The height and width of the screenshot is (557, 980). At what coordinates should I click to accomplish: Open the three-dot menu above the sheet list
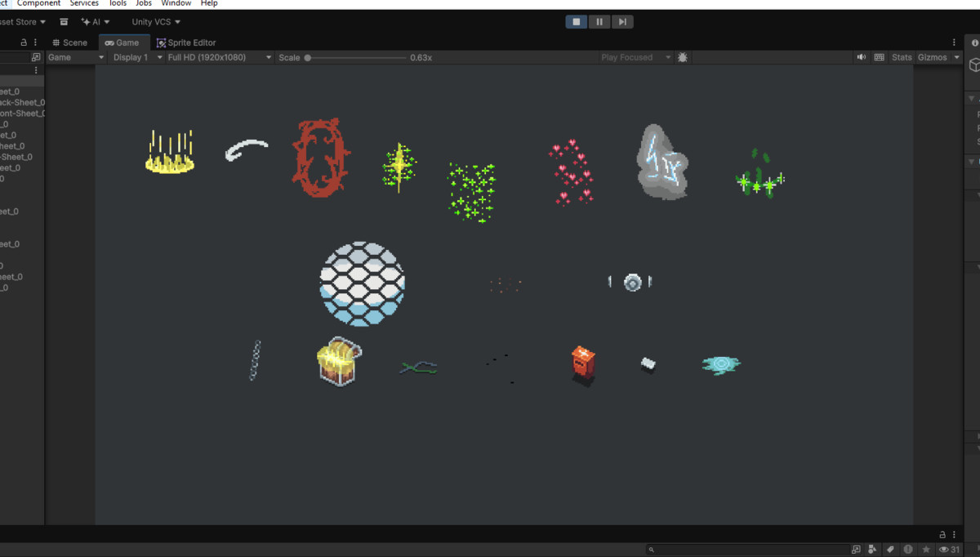[x=35, y=70]
